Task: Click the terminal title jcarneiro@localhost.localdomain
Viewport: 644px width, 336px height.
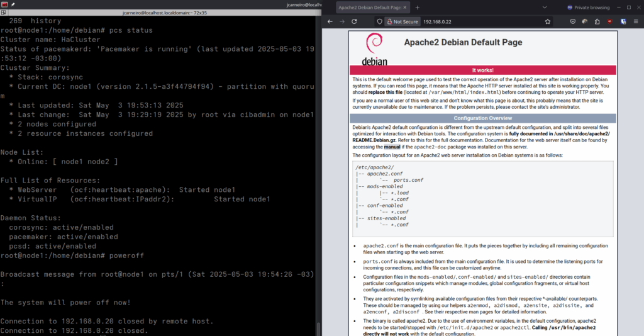Action: tap(164, 13)
